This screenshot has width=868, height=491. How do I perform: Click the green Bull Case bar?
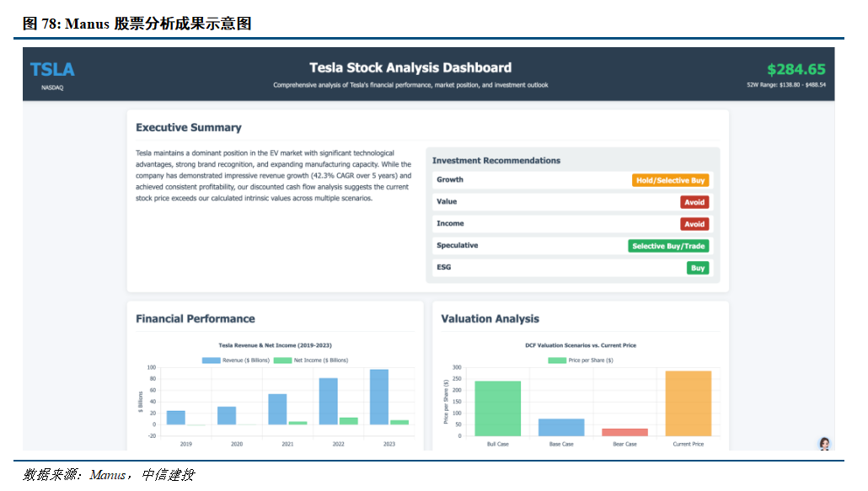coord(497,408)
